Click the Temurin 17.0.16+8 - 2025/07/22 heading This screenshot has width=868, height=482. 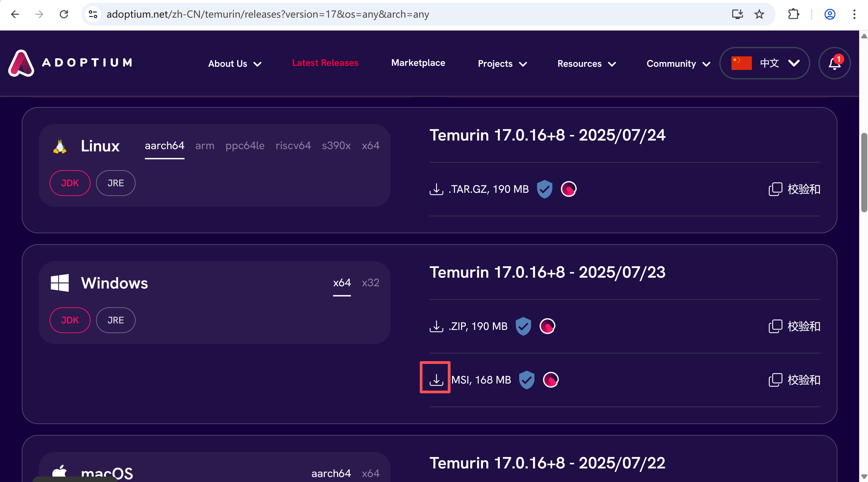tap(547, 463)
